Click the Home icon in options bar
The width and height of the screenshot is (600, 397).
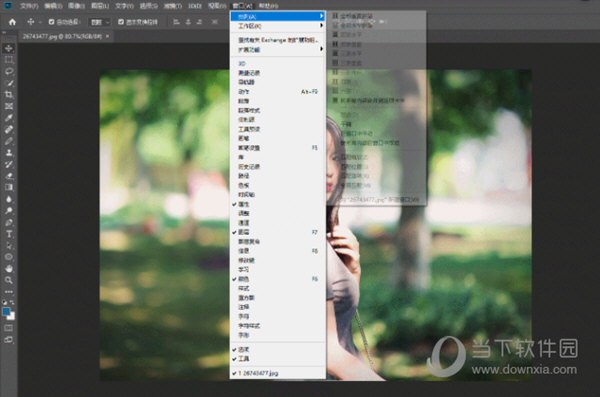12,22
